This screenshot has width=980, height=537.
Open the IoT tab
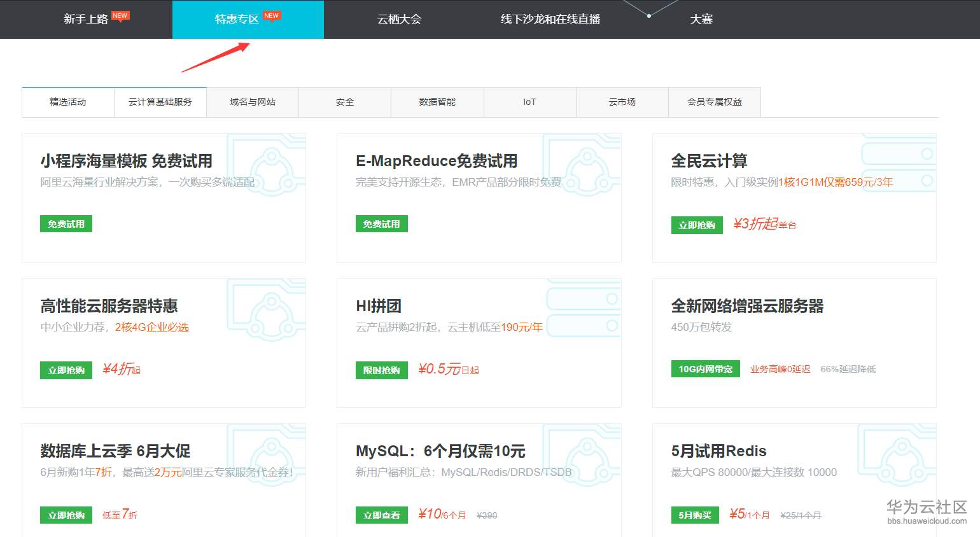point(530,102)
